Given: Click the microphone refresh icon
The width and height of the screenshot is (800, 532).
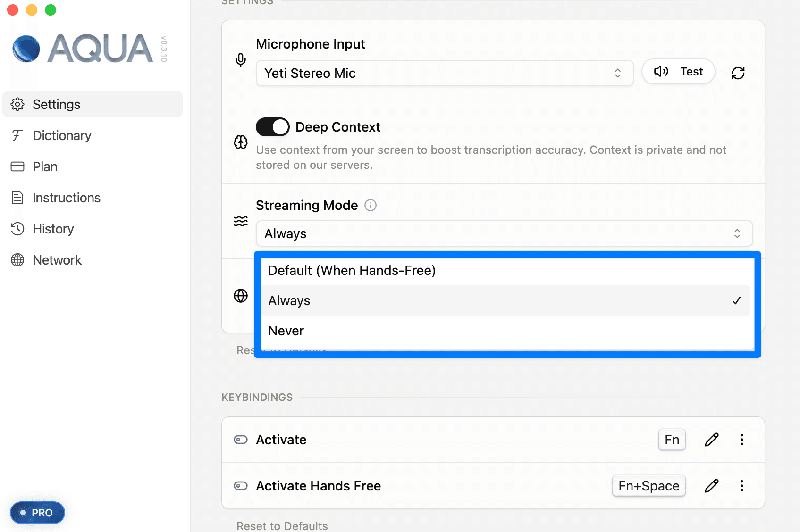Looking at the screenshot, I should (738, 73).
